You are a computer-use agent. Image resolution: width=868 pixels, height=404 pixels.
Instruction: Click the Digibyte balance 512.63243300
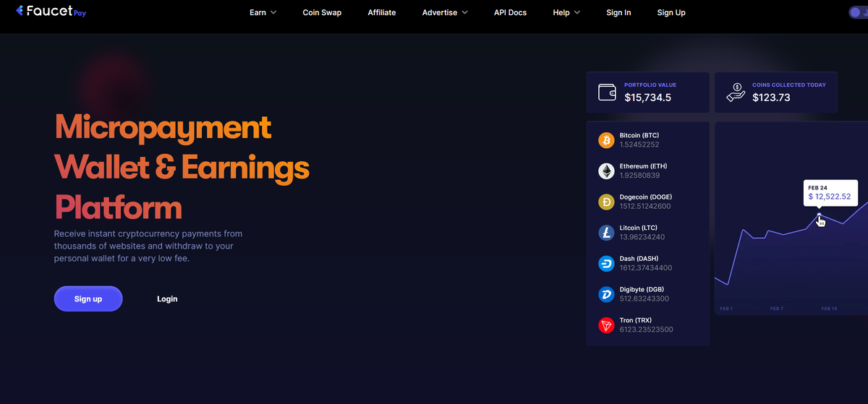coord(644,298)
